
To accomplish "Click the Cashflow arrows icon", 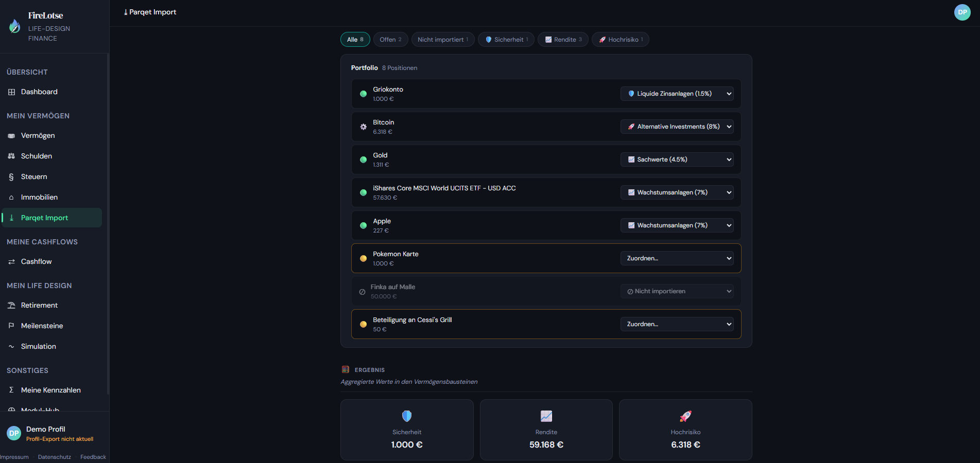I will (11, 261).
